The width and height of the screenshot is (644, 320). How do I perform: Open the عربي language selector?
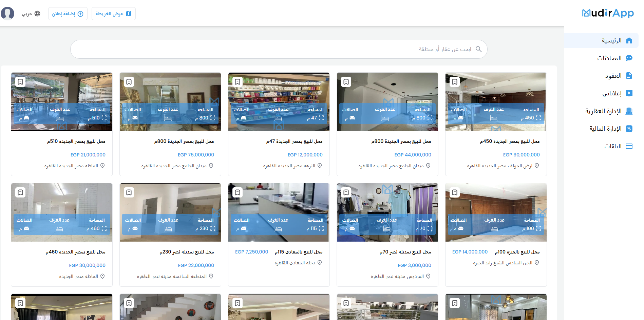tap(31, 14)
